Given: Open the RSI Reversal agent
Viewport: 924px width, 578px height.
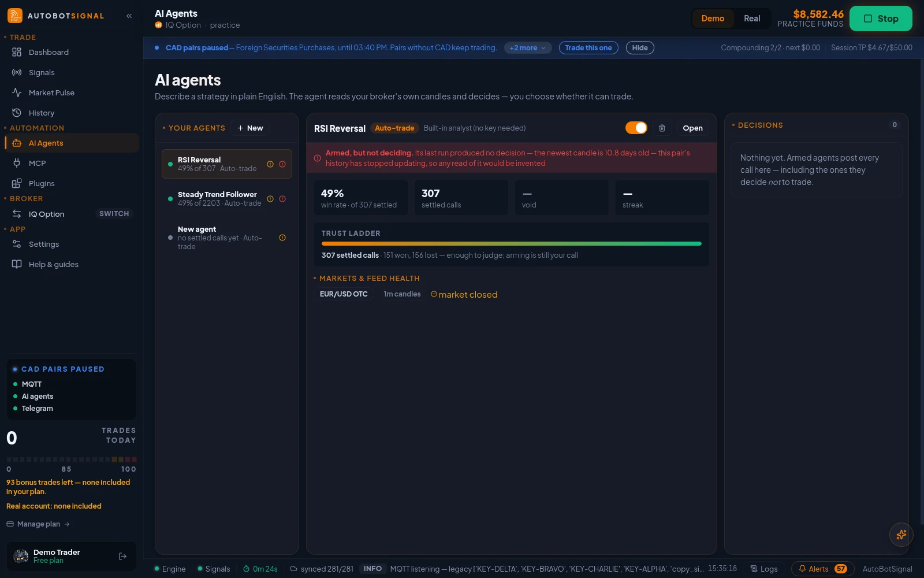Looking at the screenshot, I should [692, 128].
